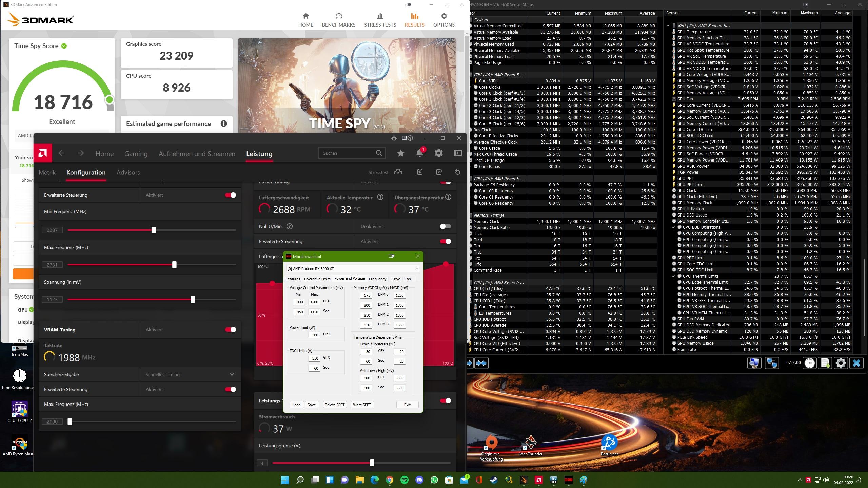Open BENCHMARKS in 3DMark navigation
The height and width of the screenshot is (488, 868).
coord(338,20)
